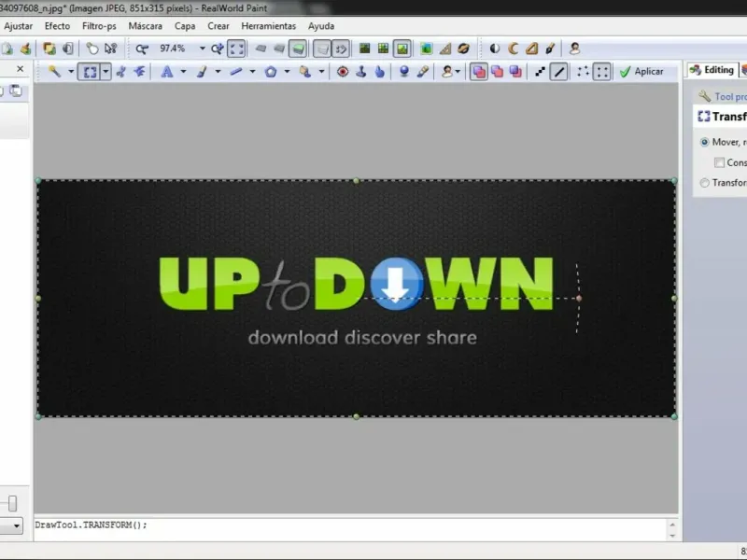The width and height of the screenshot is (747, 560).
Task: Select the red-eye removal tool
Action: [343, 72]
